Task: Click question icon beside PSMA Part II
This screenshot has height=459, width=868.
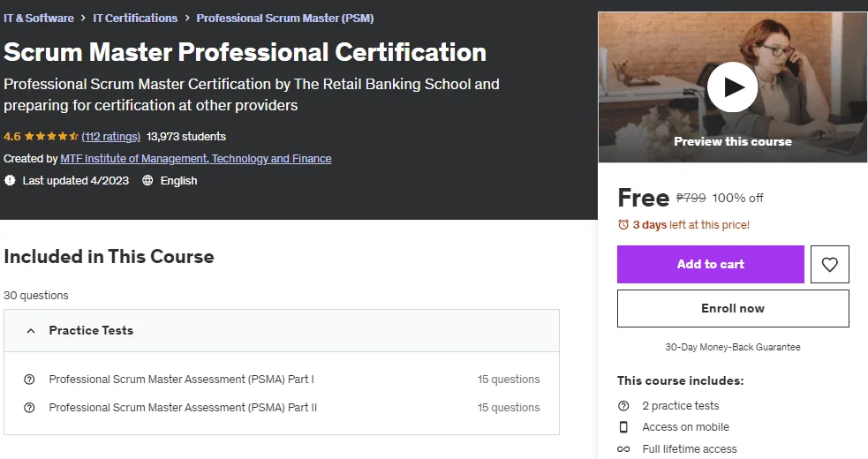Action: tap(29, 408)
